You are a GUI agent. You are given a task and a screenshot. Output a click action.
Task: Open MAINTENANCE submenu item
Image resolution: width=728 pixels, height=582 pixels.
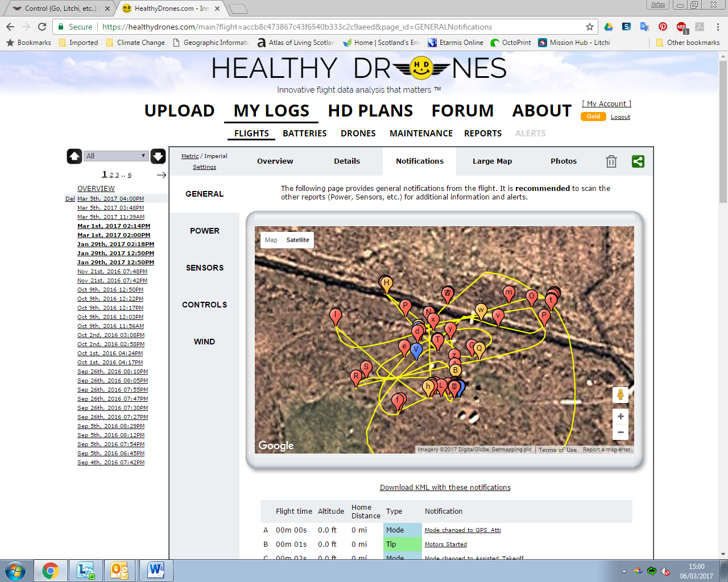[x=421, y=134]
